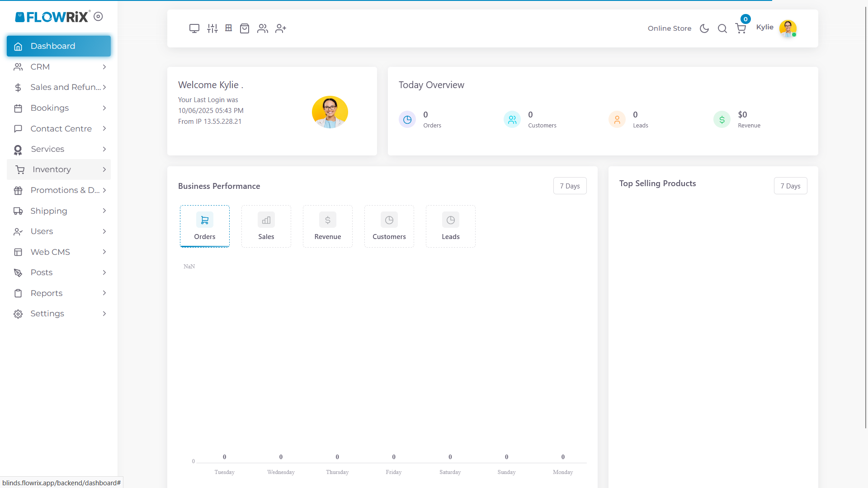Open Business Performance 7 Days dropdown
This screenshot has height=488, width=868.
tap(570, 186)
